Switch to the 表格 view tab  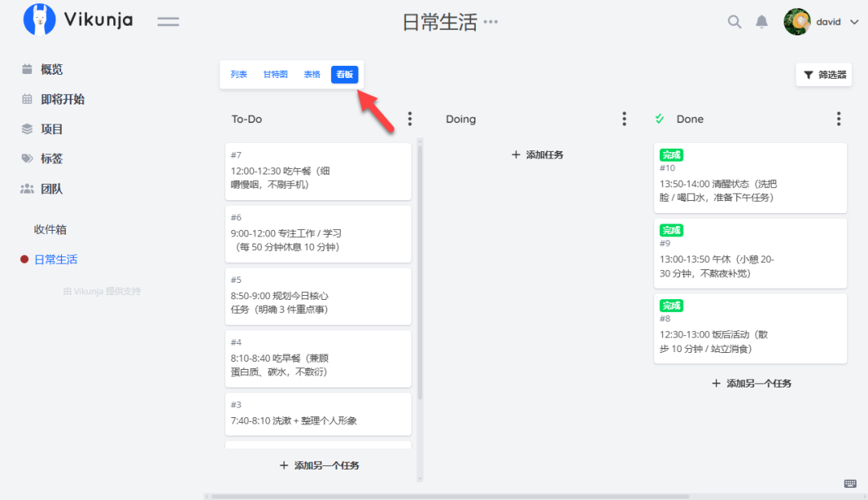click(x=312, y=75)
